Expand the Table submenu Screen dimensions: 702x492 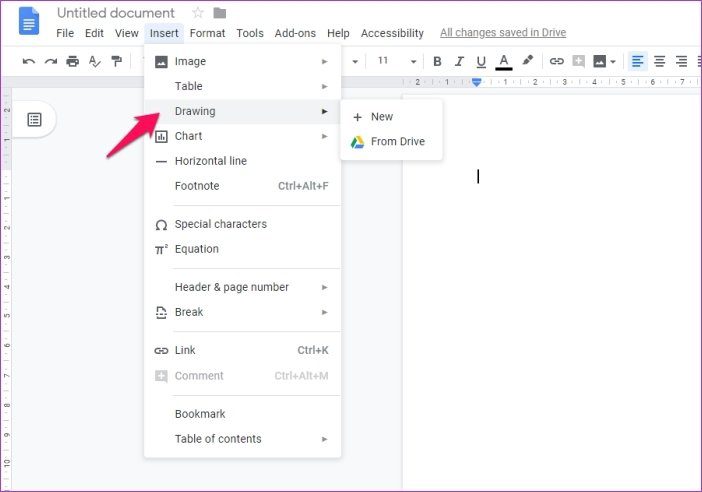242,86
